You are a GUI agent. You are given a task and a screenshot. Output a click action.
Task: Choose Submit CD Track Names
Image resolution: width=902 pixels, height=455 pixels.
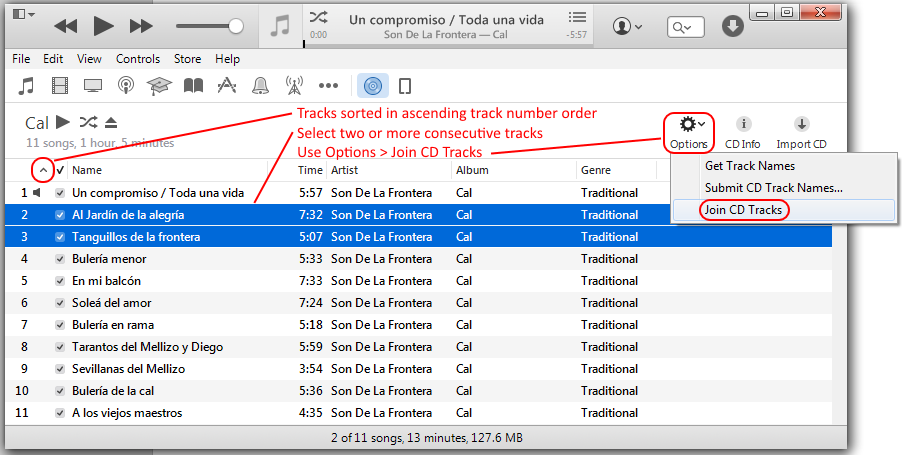pos(774,188)
